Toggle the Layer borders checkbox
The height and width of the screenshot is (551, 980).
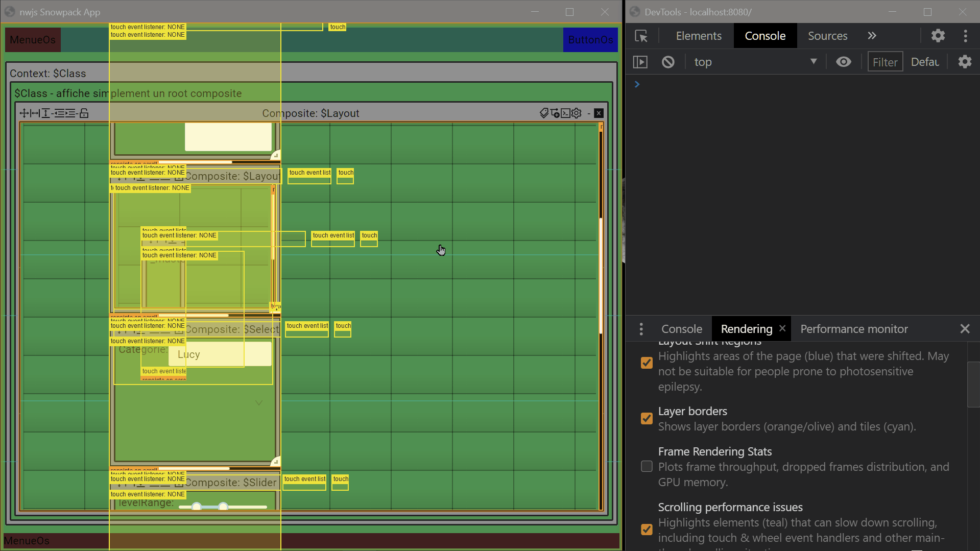[647, 419]
